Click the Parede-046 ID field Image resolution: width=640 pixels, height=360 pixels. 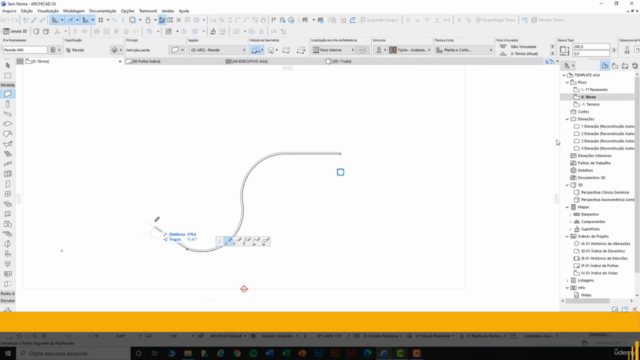[25, 50]
